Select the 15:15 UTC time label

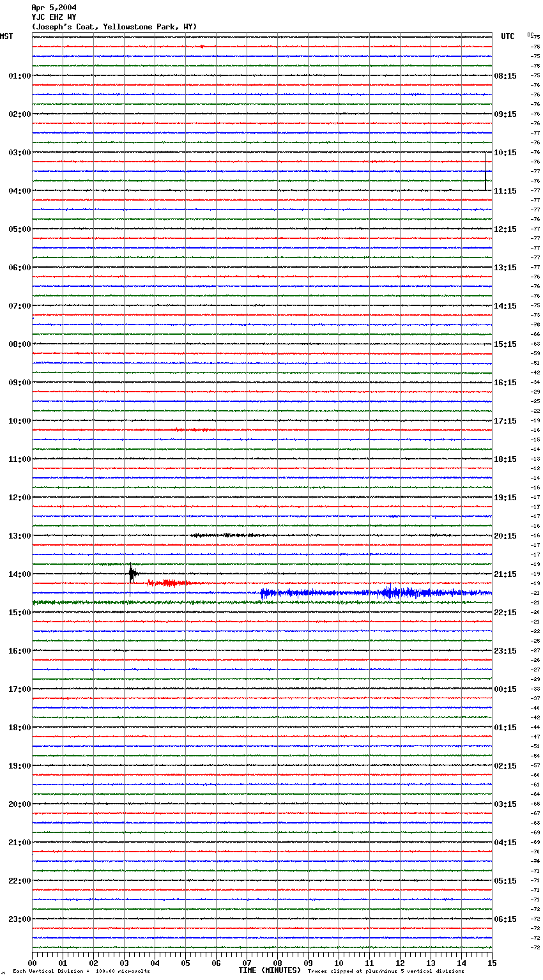pos(505,344)
